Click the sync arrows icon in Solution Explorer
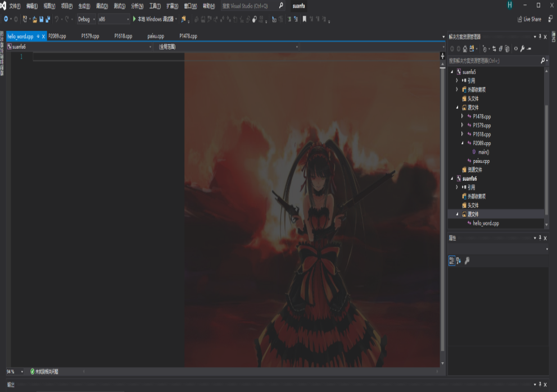Image resolution: width=557 pixels, height=392 pixels. (x=494, y=49)
